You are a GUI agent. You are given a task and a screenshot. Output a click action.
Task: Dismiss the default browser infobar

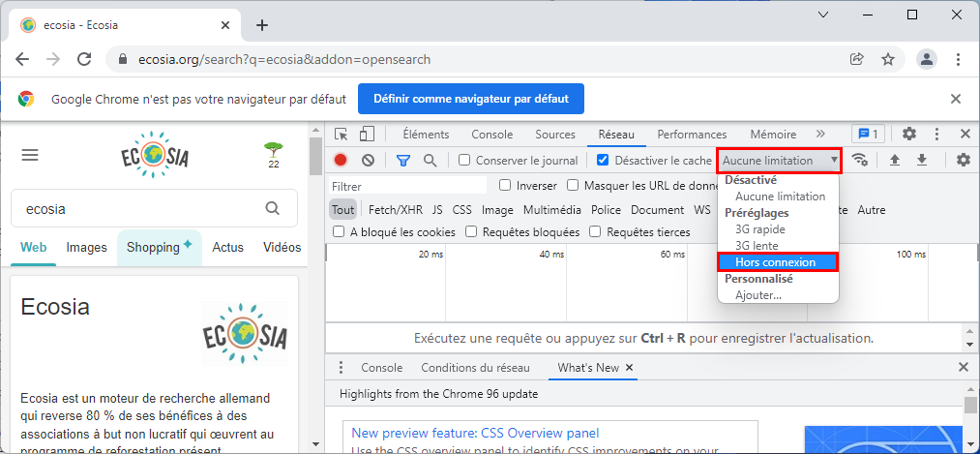[956, 99]
